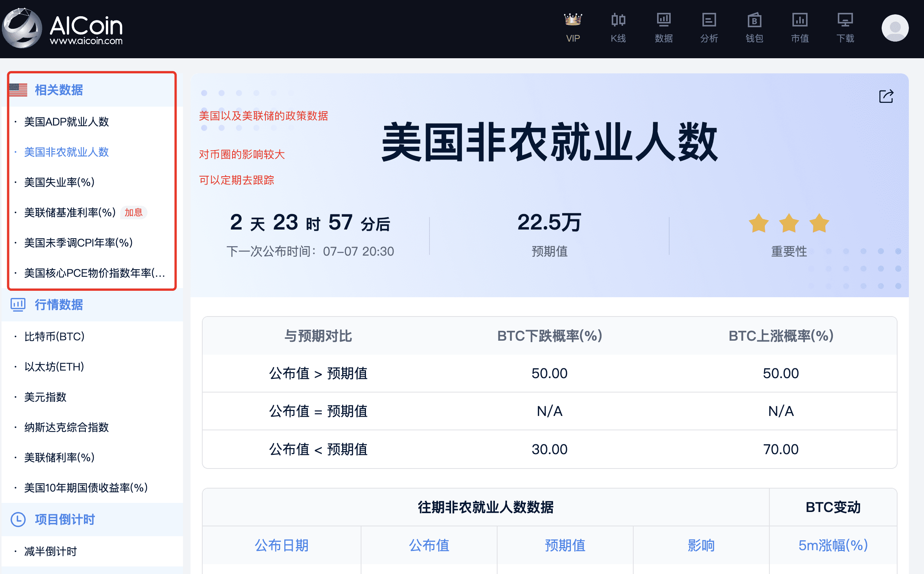Viewport: 924px width, 574px height.
Task: Click the 行情数据 chart icon in sidebar
Action: point(18,304)
